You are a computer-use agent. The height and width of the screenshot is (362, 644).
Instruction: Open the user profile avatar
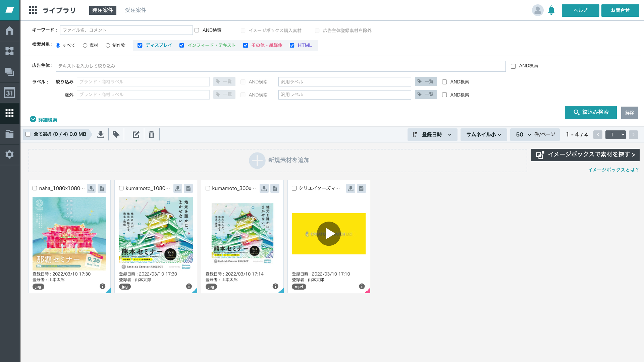point(538,10)
